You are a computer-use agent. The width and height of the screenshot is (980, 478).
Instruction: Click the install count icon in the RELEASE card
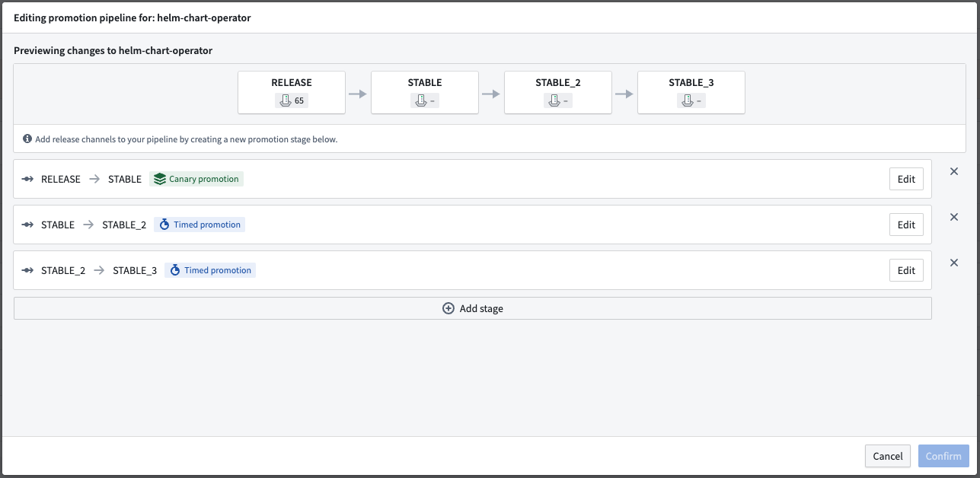(x=286, y=100)
